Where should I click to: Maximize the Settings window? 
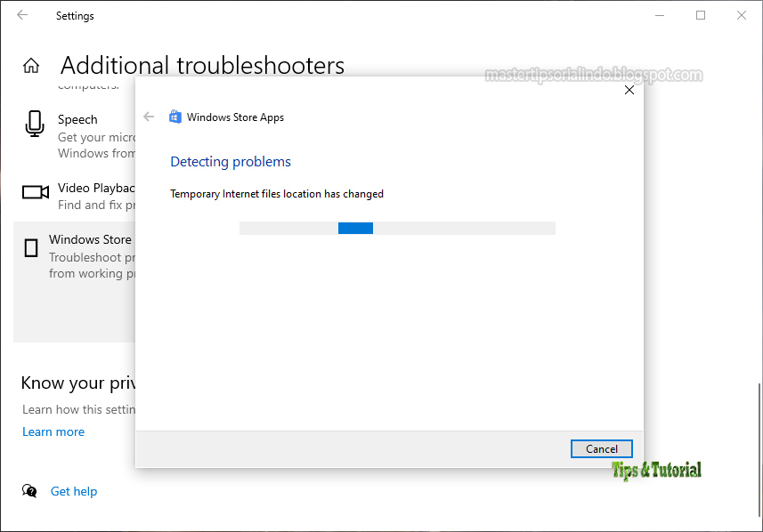click(x=701, y=15)
